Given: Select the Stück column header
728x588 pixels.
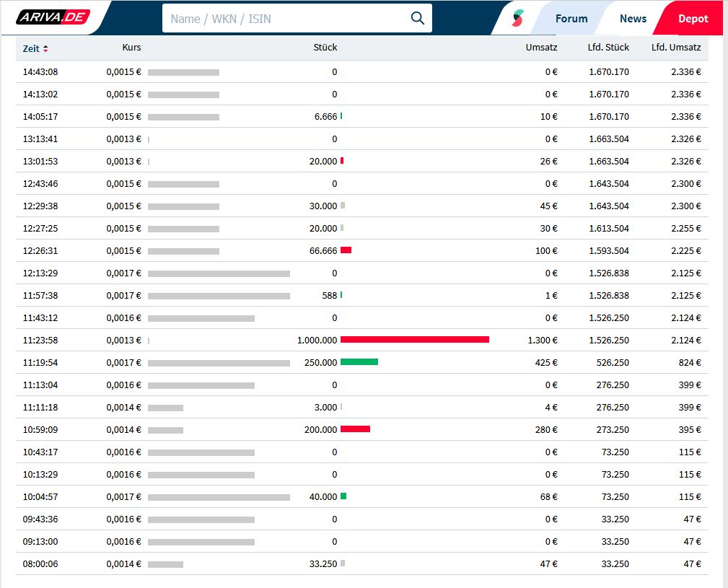Looking at the screenshot, I should tap(325, 48).
